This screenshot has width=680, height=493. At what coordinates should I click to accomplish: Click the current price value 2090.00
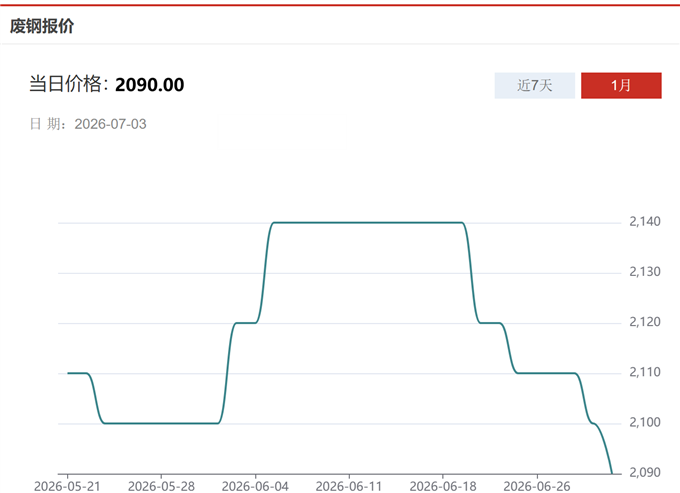[x=150, y=85]
